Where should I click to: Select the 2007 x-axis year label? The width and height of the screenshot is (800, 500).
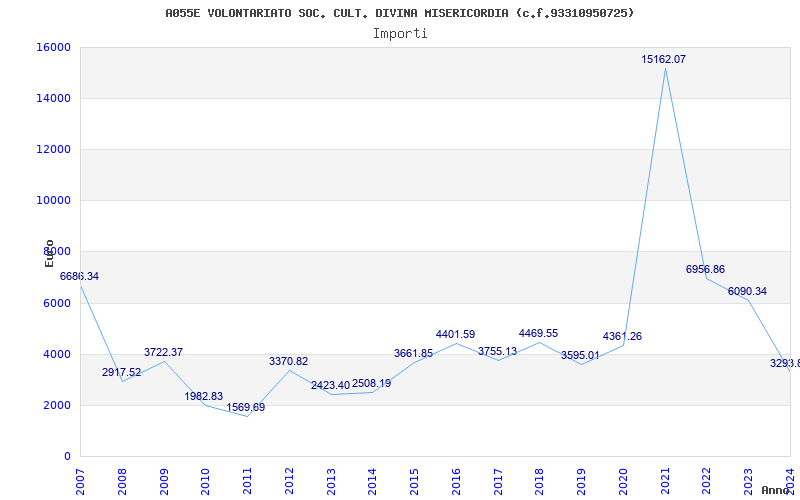click(x=81, y=480)
